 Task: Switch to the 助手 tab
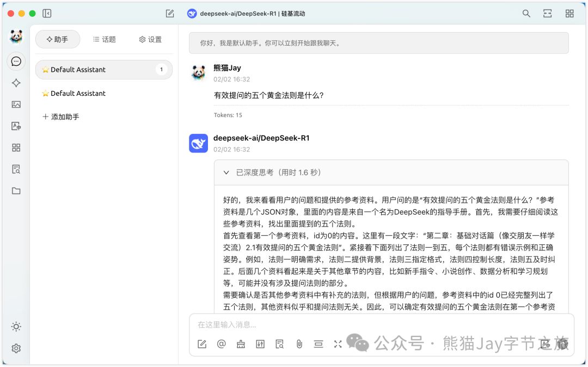pyautogui.click(x=57, y=39)
